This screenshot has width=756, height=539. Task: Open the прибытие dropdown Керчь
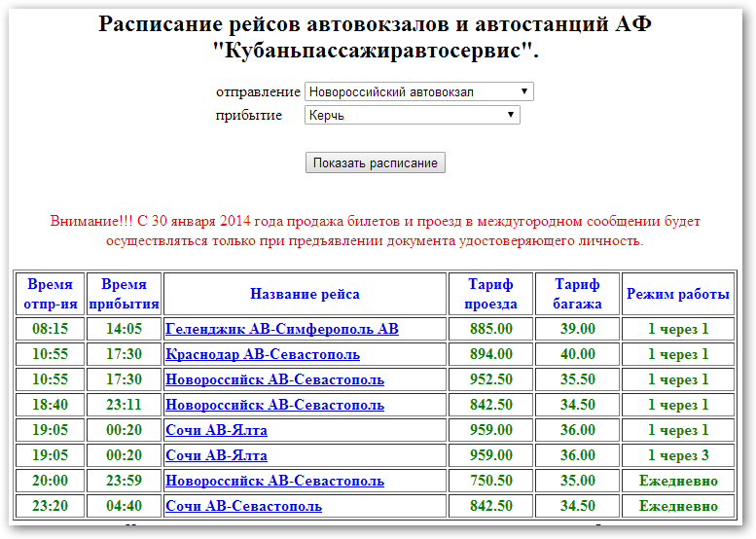coord(413,115)
